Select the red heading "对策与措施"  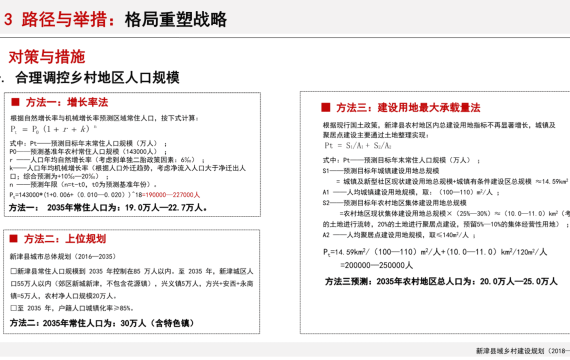pyautogui.click(x=47, y=57)
